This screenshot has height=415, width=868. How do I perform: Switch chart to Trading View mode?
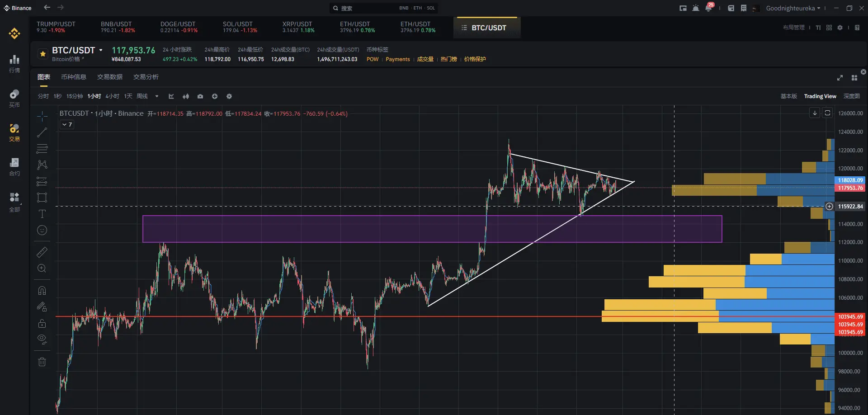point(820,96)
